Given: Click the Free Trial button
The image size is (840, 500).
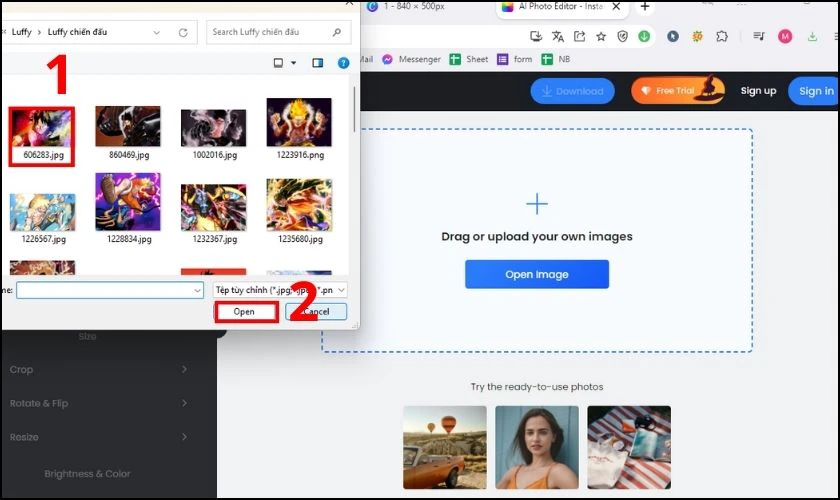Looking at the screenshot, I should click(x=678, y=91).
